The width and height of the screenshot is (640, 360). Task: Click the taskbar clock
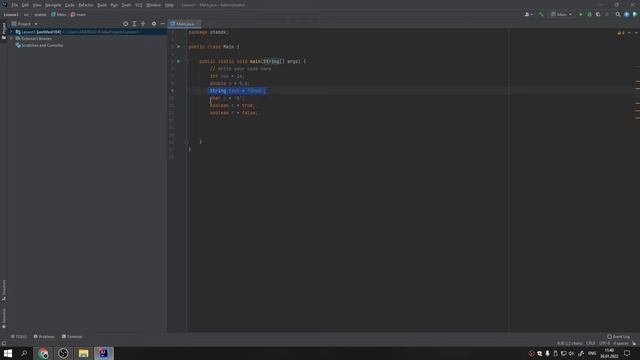point(609,353)
